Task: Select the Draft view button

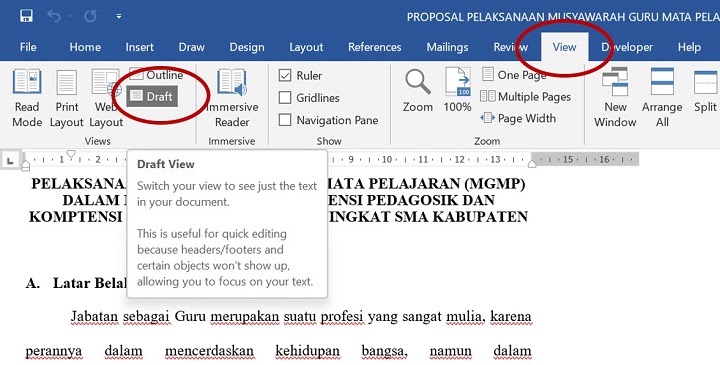Action: [x=152, y=96]
